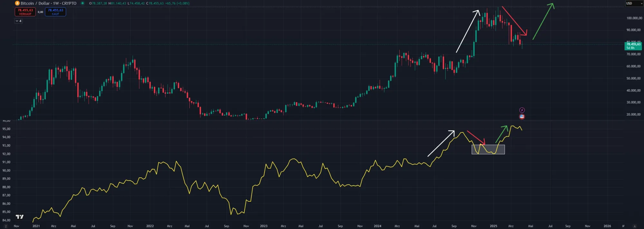
Task: Open the purple lightning event marker
Action: pos(522,110)
